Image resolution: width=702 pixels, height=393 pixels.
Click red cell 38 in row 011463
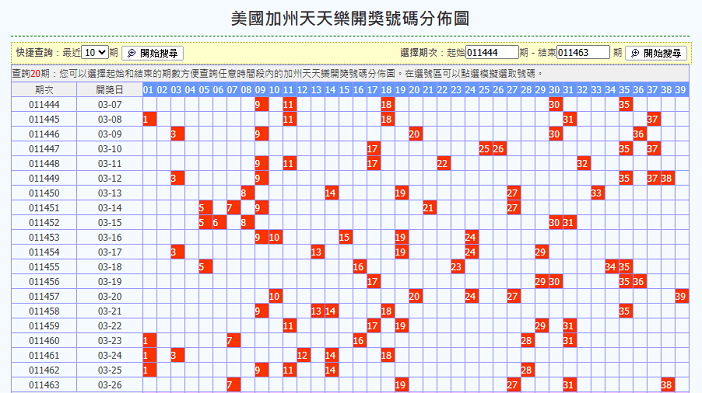point(667,385)
